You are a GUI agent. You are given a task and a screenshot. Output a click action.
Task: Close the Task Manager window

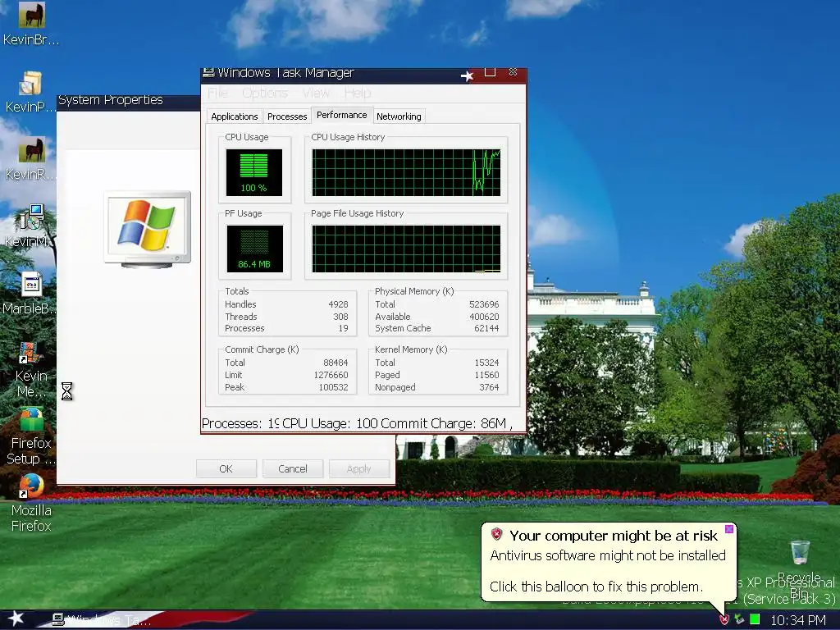tap(513, 72)
